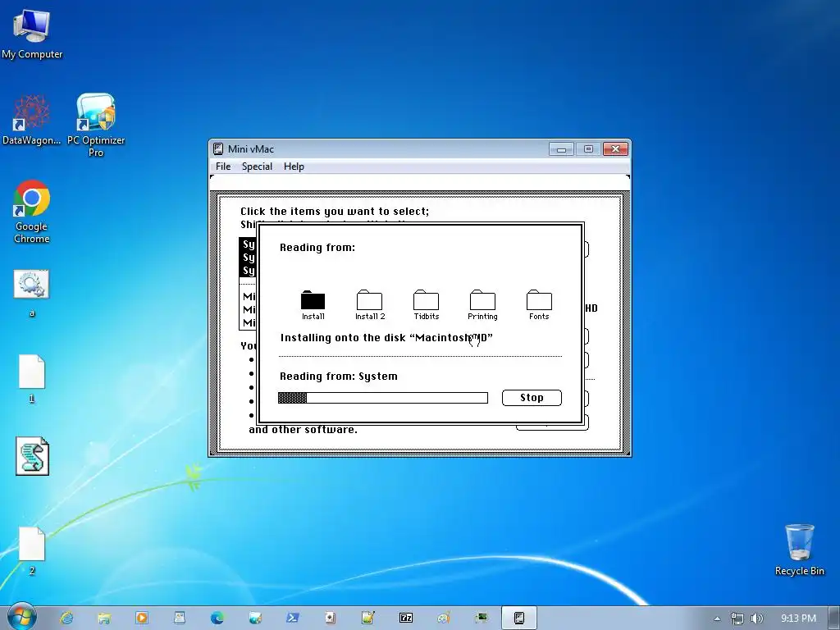Open the Recycle Bin
Viewport: 840px width, 630px height.
799,550
